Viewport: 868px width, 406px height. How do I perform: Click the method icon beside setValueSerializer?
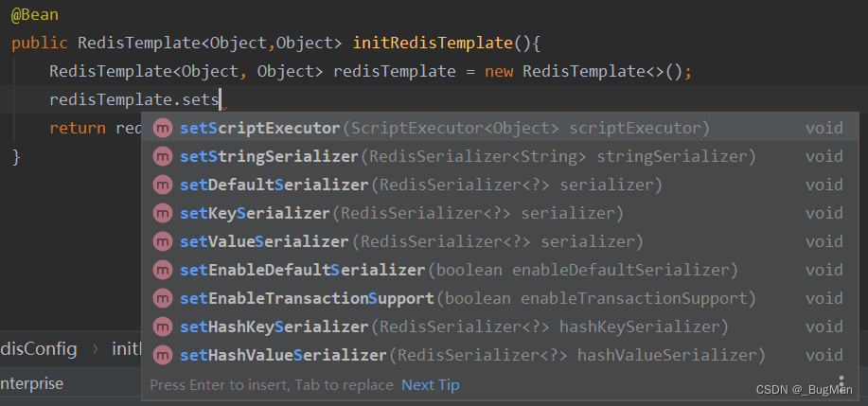pos(163,242)
